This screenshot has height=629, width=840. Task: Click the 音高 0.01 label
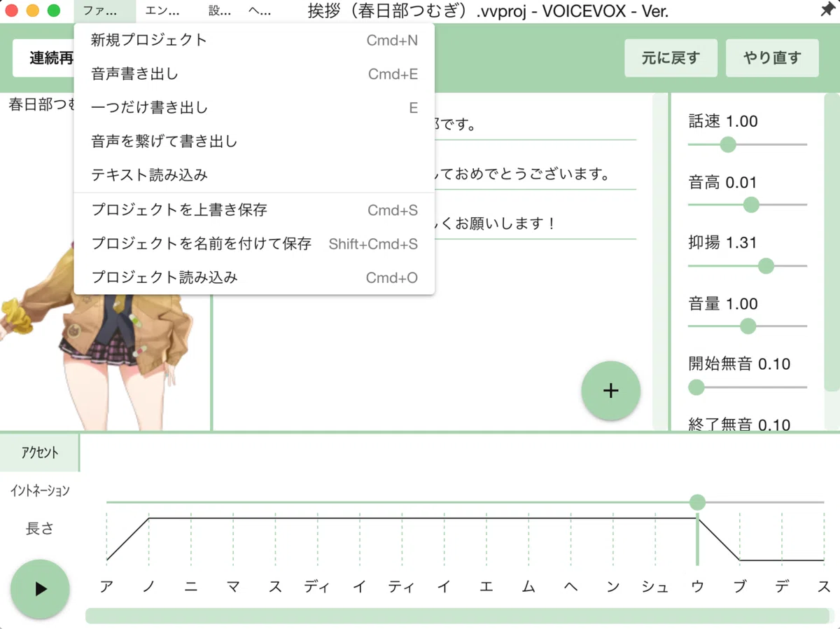tap(723, 182)
